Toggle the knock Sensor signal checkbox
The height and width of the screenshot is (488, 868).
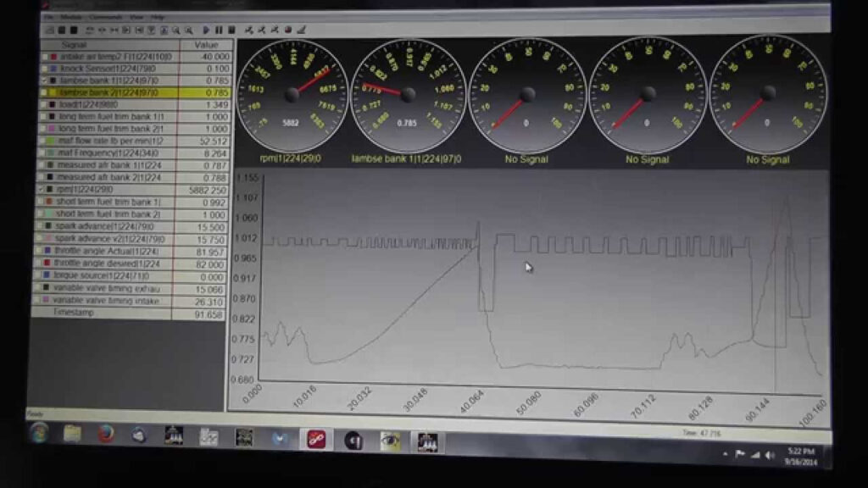click(44, 69)
